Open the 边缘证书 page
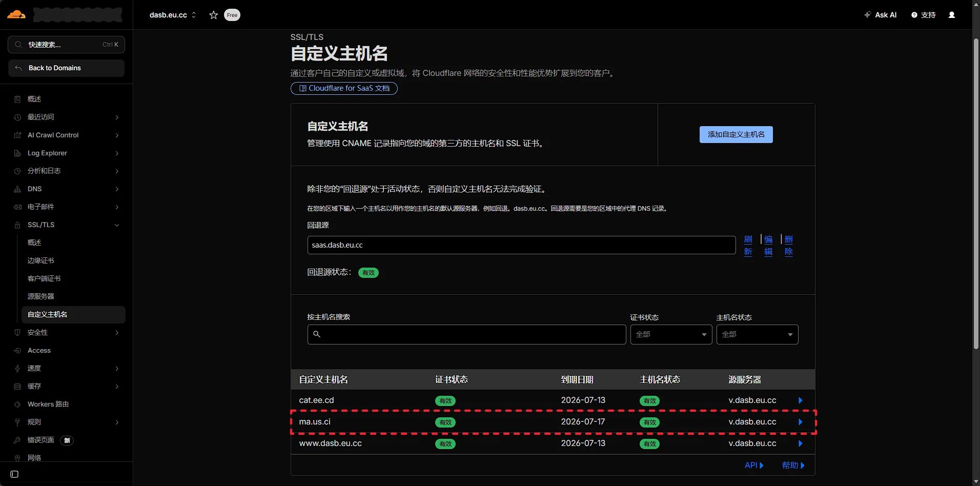This screenshot has height=486, width=980. [40, 260]
